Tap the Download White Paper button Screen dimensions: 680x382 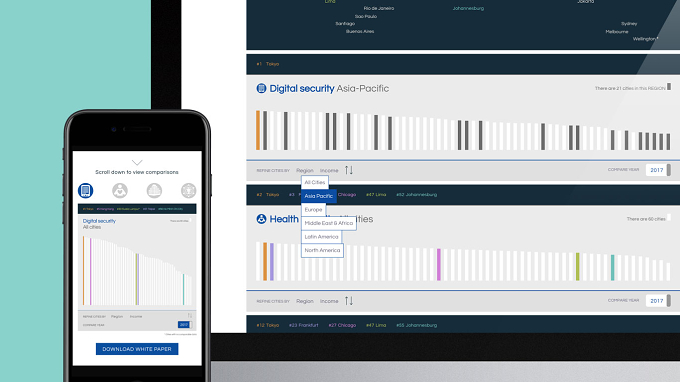coord(137,349)
